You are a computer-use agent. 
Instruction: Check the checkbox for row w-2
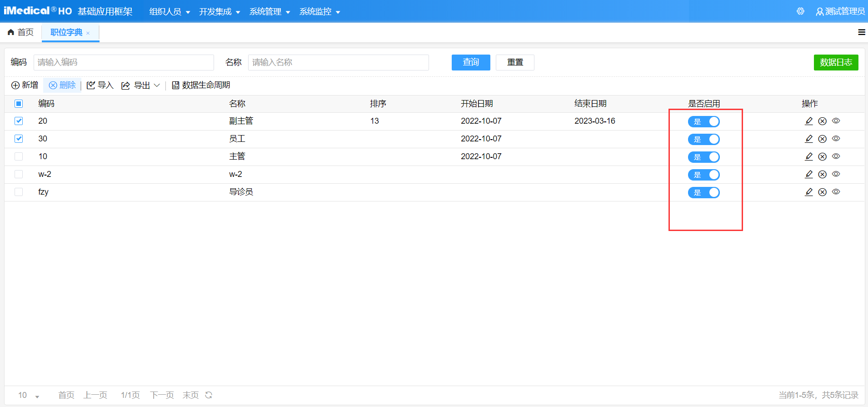19,174
